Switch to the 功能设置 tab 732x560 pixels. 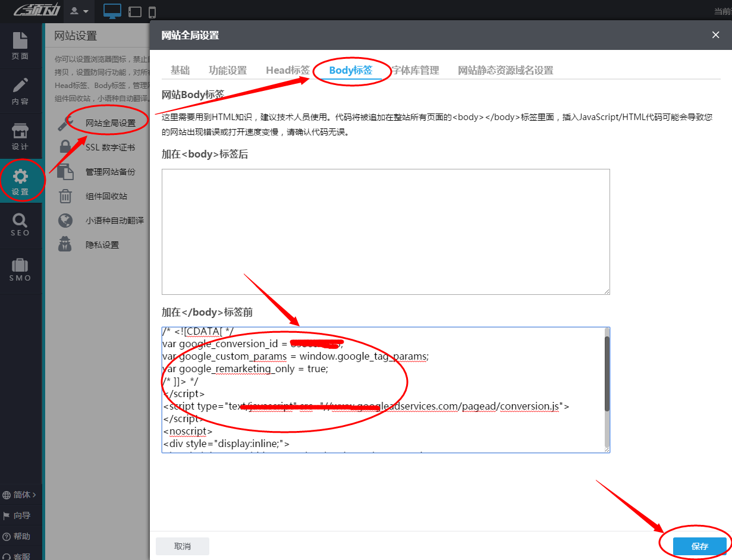[228, 70]
